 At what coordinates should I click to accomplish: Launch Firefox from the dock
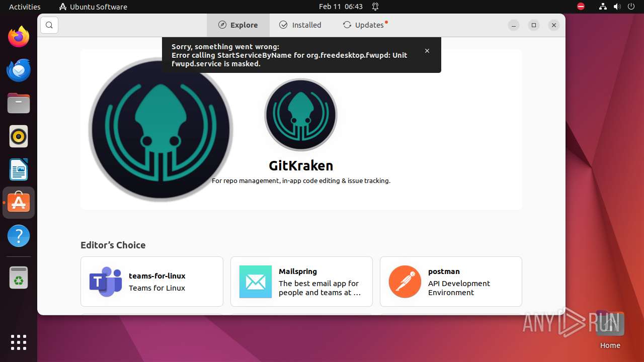coord(19,37)
